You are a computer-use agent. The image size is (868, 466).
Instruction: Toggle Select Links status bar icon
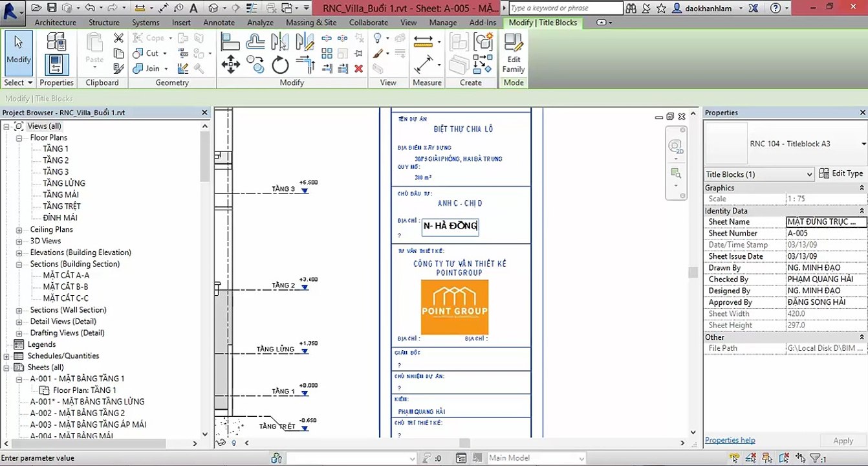(735, 458)
